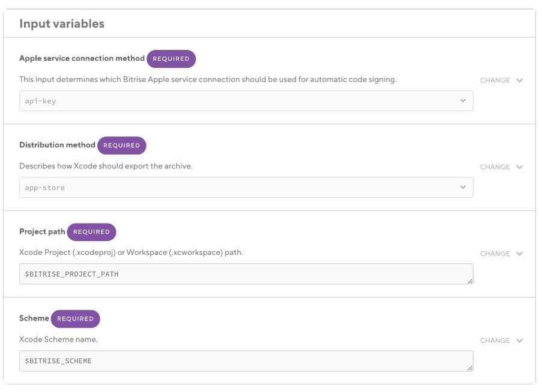Open the api-key connection method dropdown
The height and width of the screenshot is (392, 542).
(246, 101)
